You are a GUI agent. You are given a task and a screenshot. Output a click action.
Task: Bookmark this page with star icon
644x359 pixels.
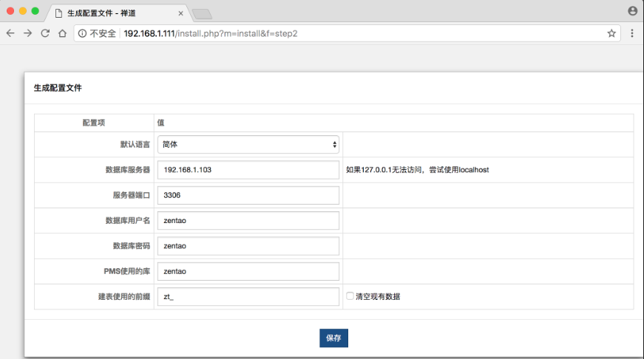[x=611, y=33]
